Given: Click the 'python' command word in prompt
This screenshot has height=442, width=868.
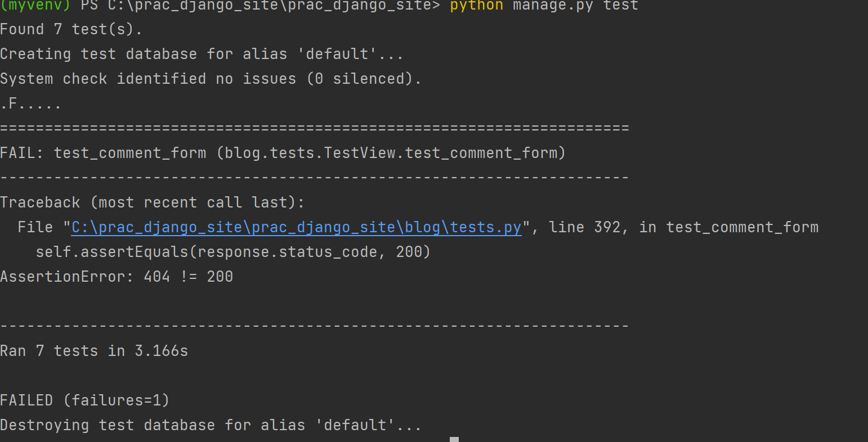Looking at the screenshot, I should (476, 6).
